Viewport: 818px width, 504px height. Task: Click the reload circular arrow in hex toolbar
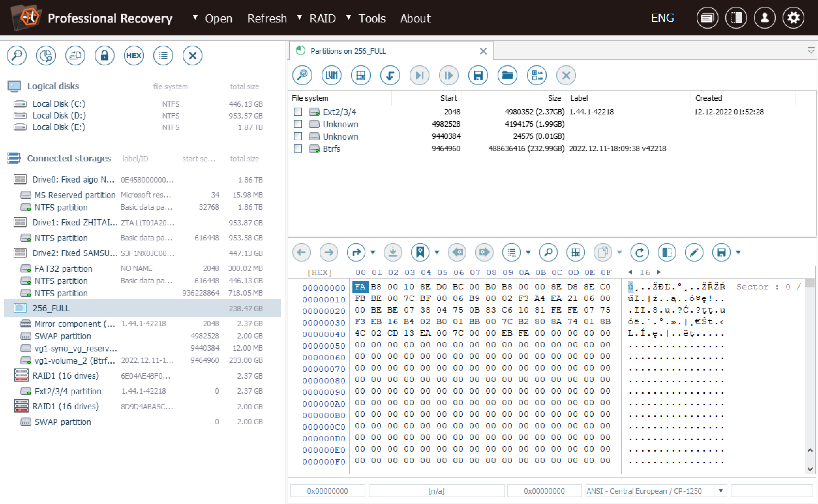(x=640, y=252)
